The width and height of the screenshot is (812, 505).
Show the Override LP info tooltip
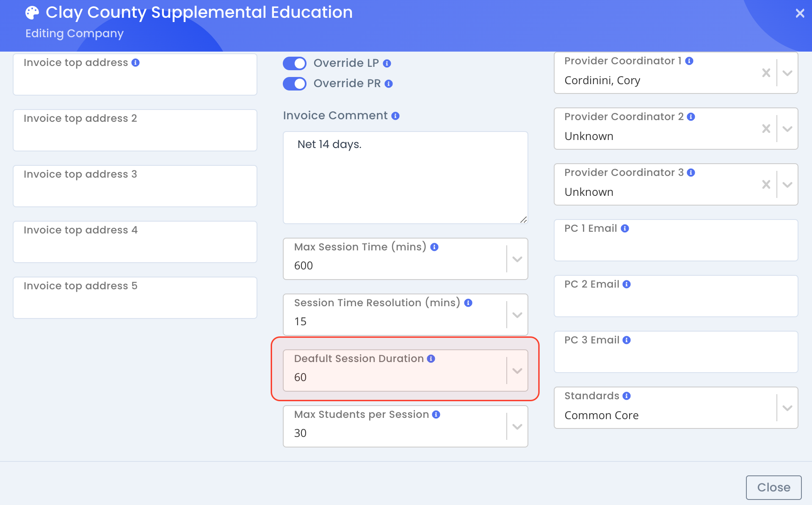[387, 63]
